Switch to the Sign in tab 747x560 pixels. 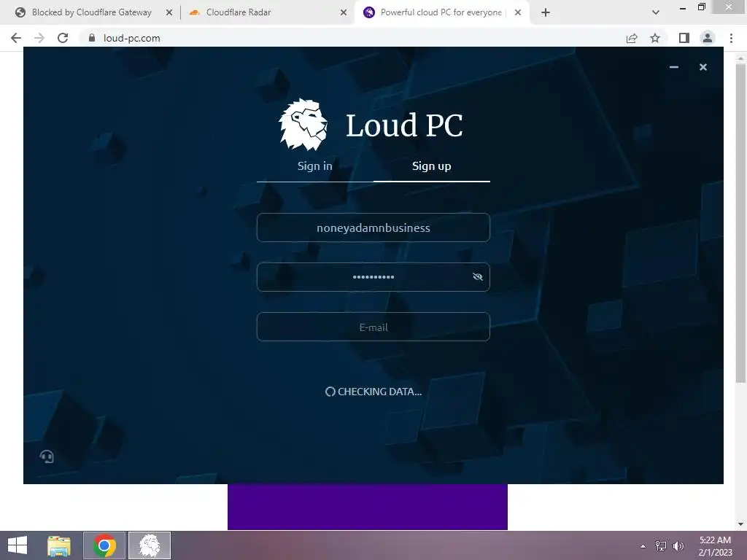(315, 166)
